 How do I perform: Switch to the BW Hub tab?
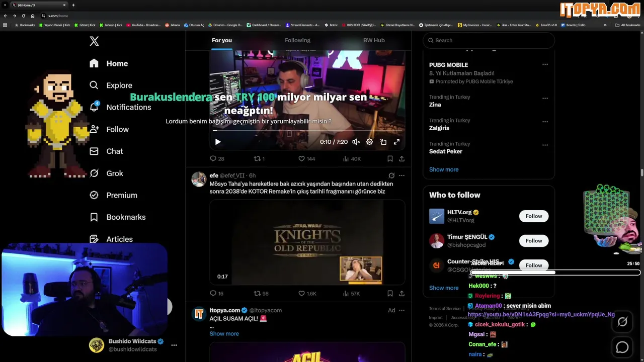(x=374, y=40)
